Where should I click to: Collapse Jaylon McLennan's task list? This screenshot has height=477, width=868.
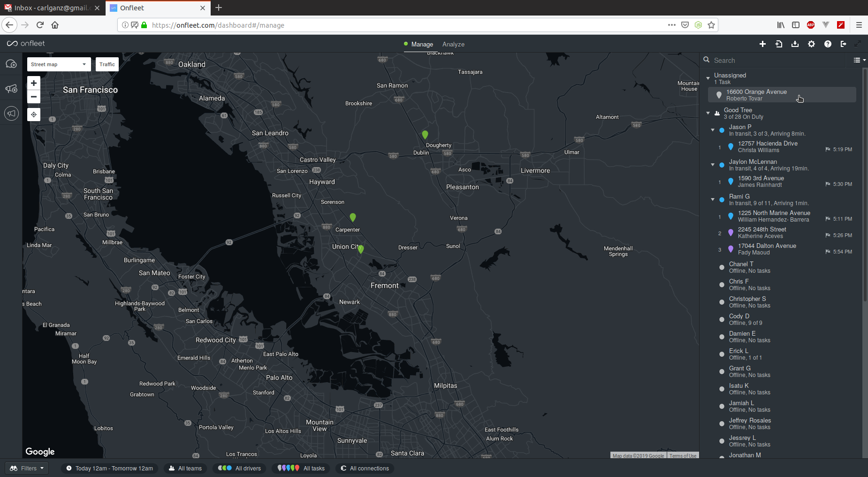(713, 165)
